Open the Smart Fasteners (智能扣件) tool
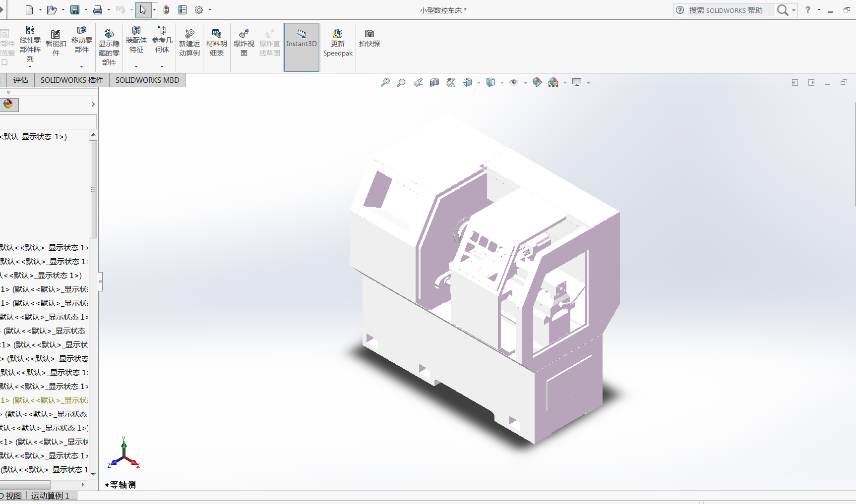 56,43
